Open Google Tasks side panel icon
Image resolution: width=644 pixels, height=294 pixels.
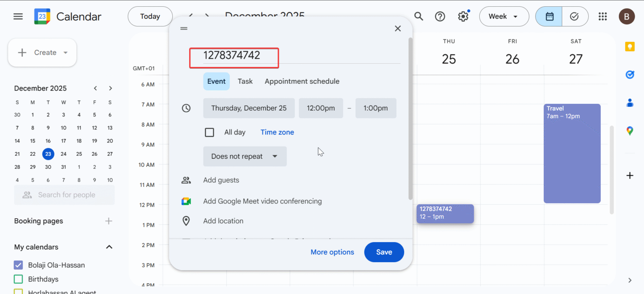click(629, 75)
